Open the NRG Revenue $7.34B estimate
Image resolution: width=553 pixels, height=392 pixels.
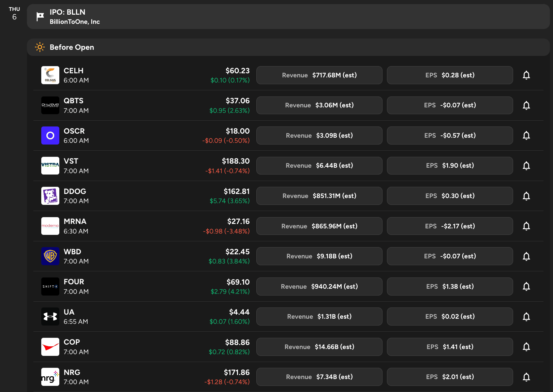pos(319,377)
